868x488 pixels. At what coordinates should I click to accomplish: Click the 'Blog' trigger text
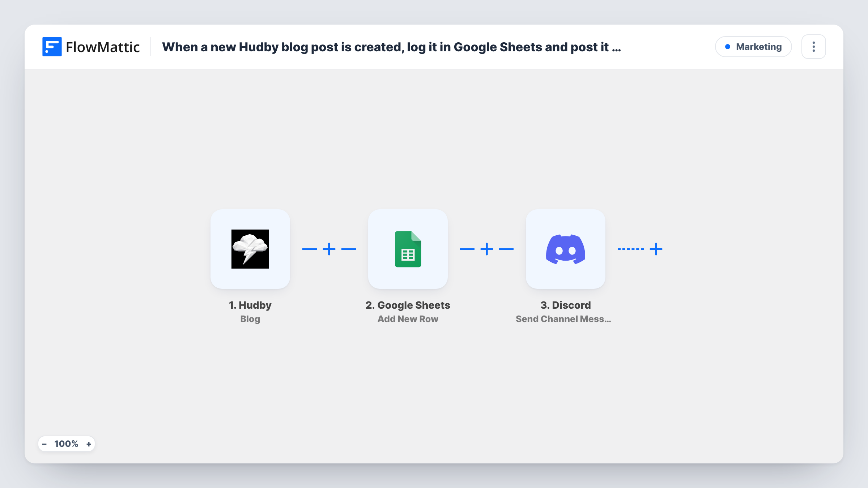pos(250,319)
